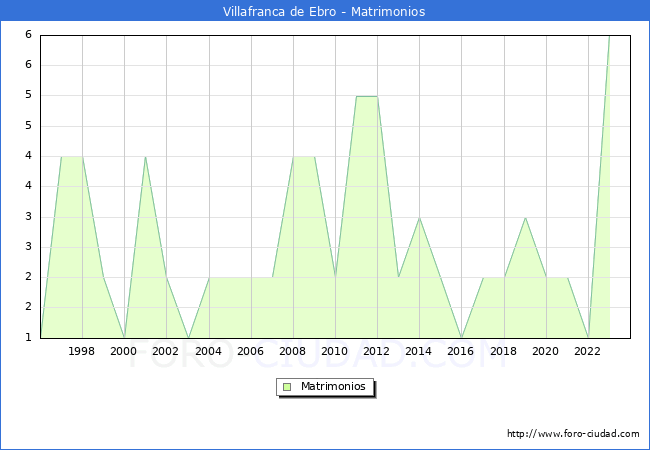
Task: Select the 2018 x-axis label
Action: tap(504, 351)
